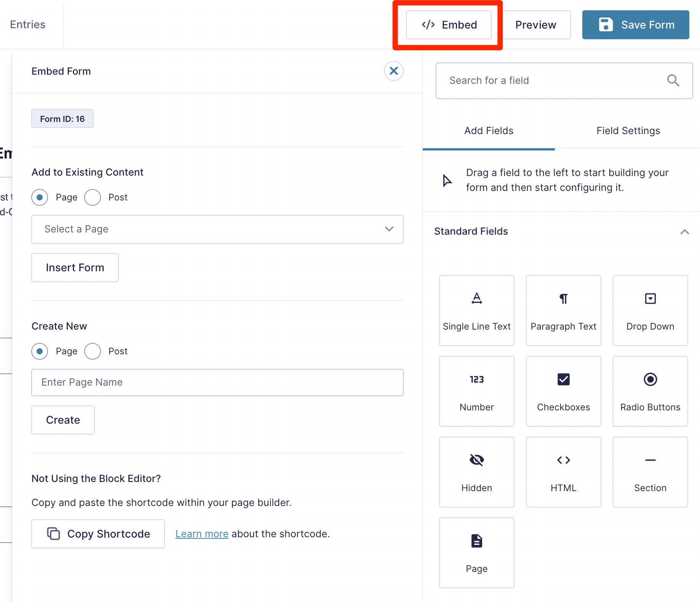Open the Entries menu item
This screenshot has width=700, height=602.
click(27, 24)
